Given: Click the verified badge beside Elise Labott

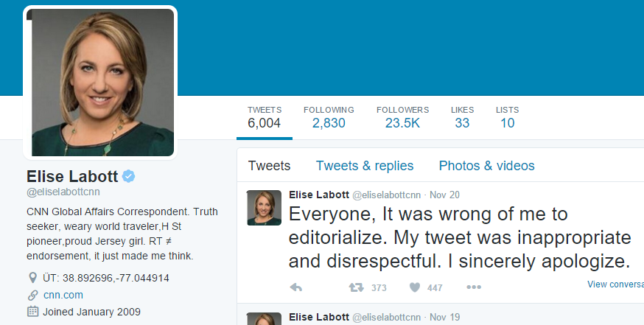Looking at the screenshot, I should coord(128,176).
